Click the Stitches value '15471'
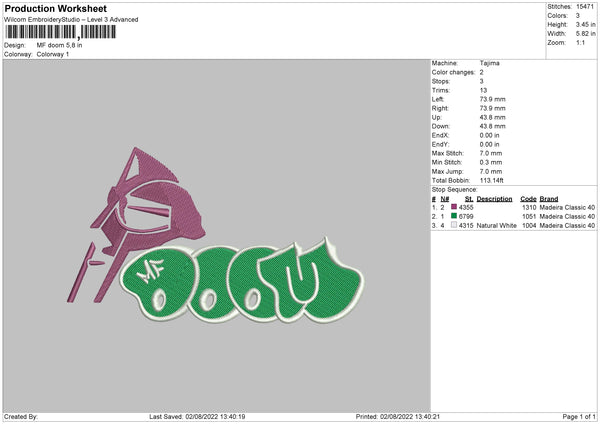The height and width of the screenshot is (424, 600). pos(585,7)
